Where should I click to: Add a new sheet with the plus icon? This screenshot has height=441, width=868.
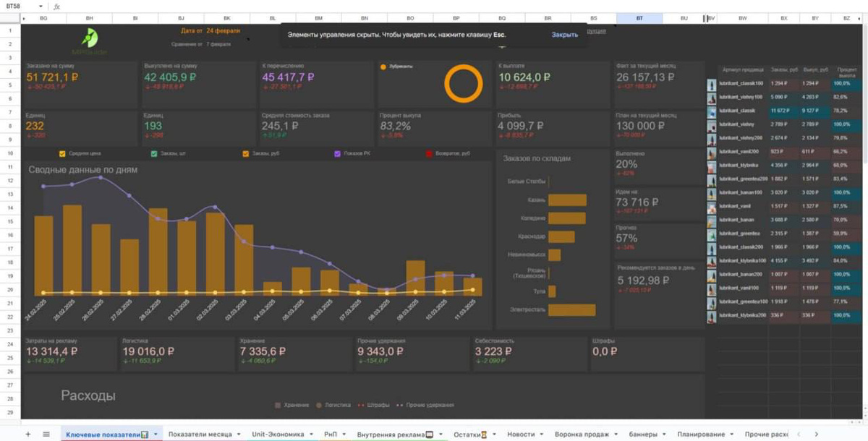pyautogui.click(x=28, y=434)
